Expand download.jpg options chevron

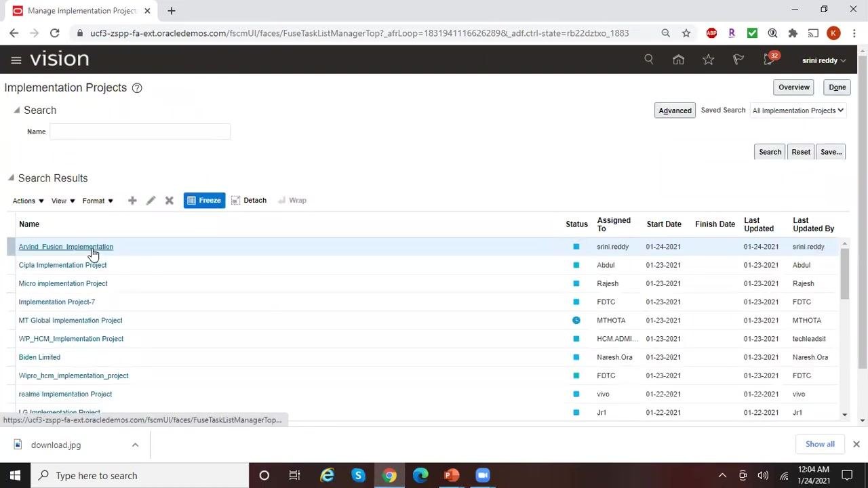click(x=135, y=445)
